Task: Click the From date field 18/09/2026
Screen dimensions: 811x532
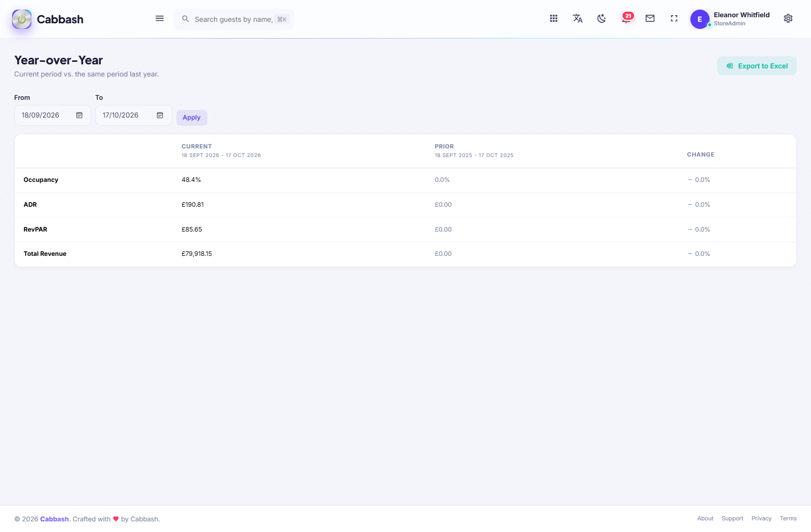Action: (53, 116)
